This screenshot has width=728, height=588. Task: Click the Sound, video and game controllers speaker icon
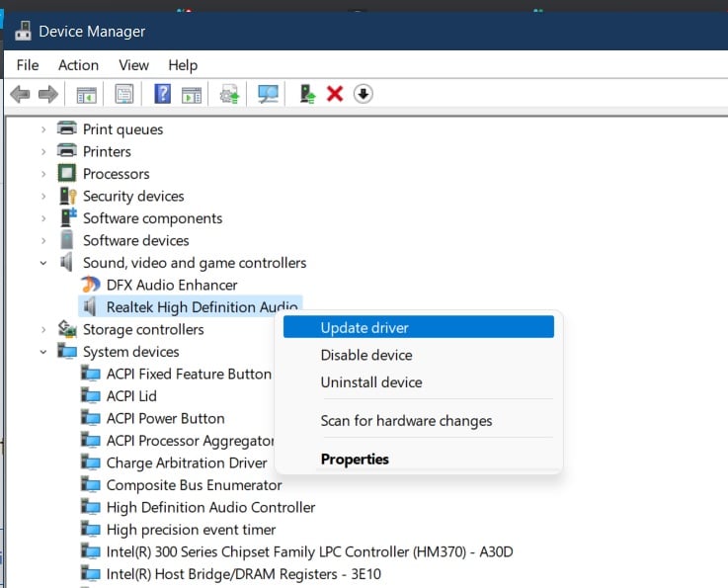click(66, 263)
